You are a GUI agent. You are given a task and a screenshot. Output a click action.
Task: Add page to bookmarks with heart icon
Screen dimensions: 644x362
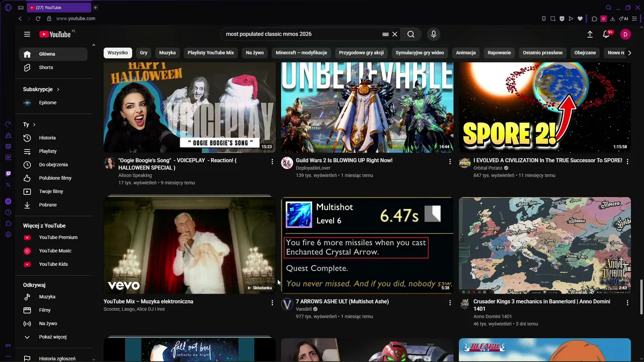(580, 19)
